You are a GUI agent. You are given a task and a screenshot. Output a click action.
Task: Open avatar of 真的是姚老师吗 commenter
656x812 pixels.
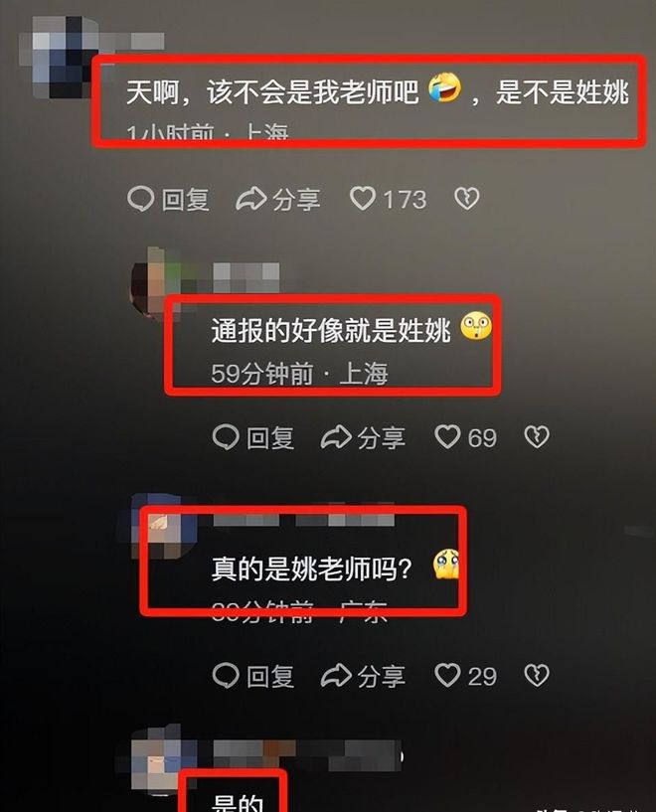[163, 526]
